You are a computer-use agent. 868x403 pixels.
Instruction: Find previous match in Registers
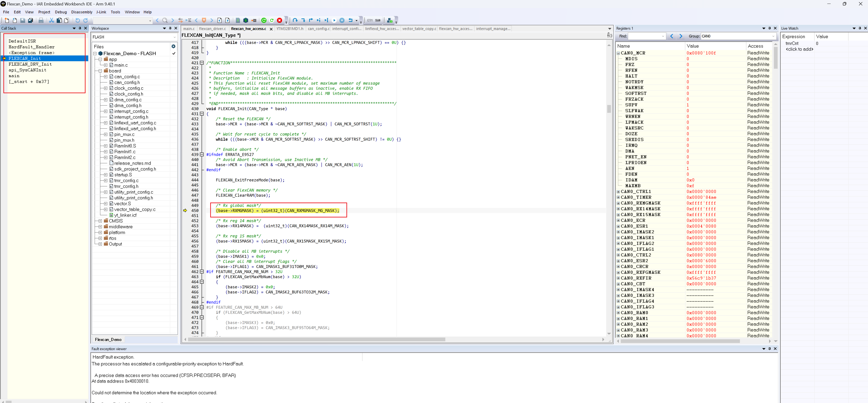coord(672,36)
